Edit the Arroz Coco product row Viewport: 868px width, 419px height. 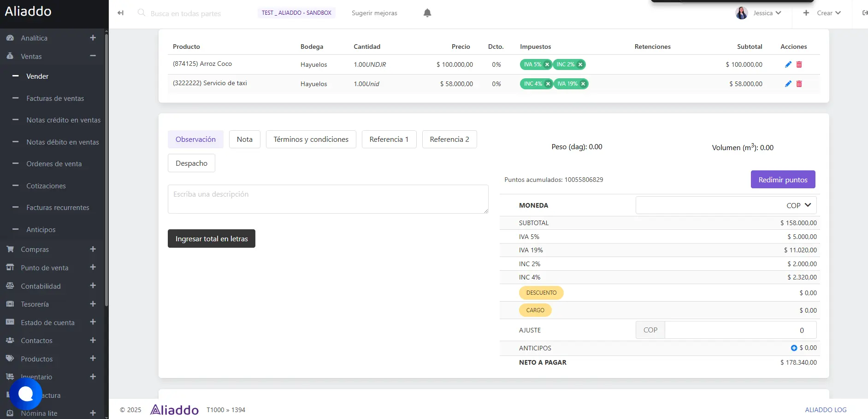tap(788, 64)
